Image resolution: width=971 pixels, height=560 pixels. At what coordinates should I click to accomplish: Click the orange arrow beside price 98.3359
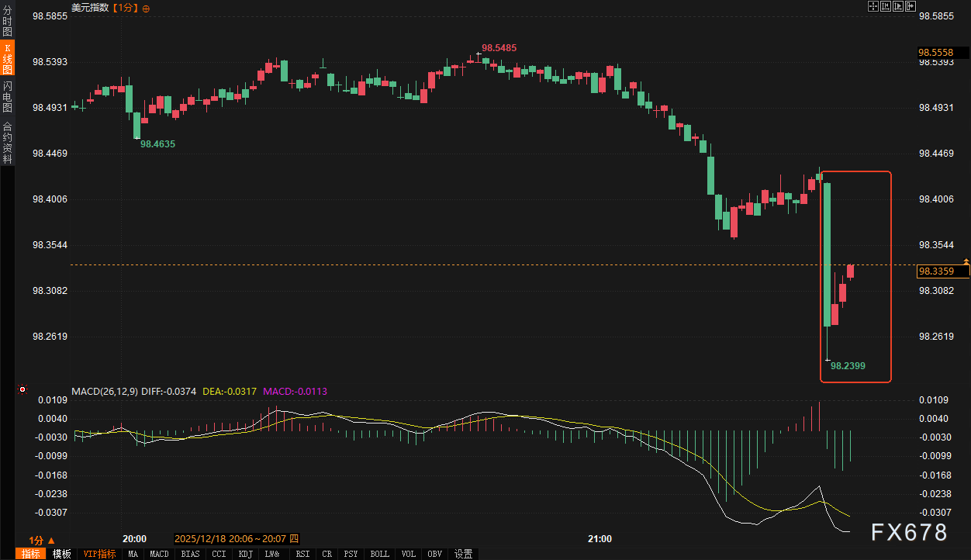966,261
